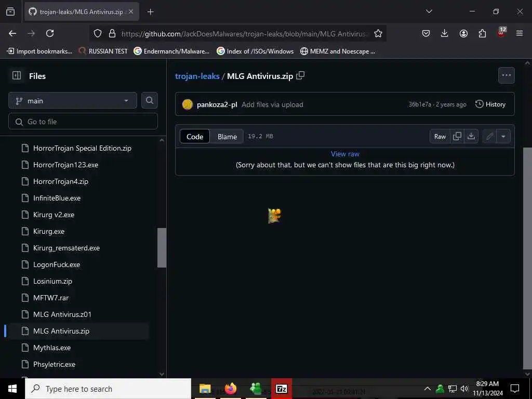
Task: Switch to the Blame view tab
Action: (x=227, y=137)
